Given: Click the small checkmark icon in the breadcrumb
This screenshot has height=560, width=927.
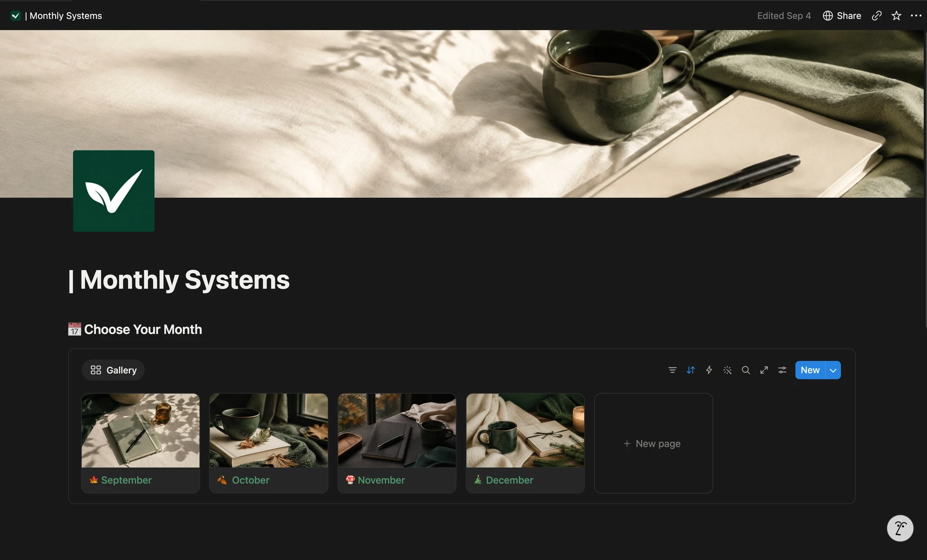Looking at the screenshot, I should (16, 16).
